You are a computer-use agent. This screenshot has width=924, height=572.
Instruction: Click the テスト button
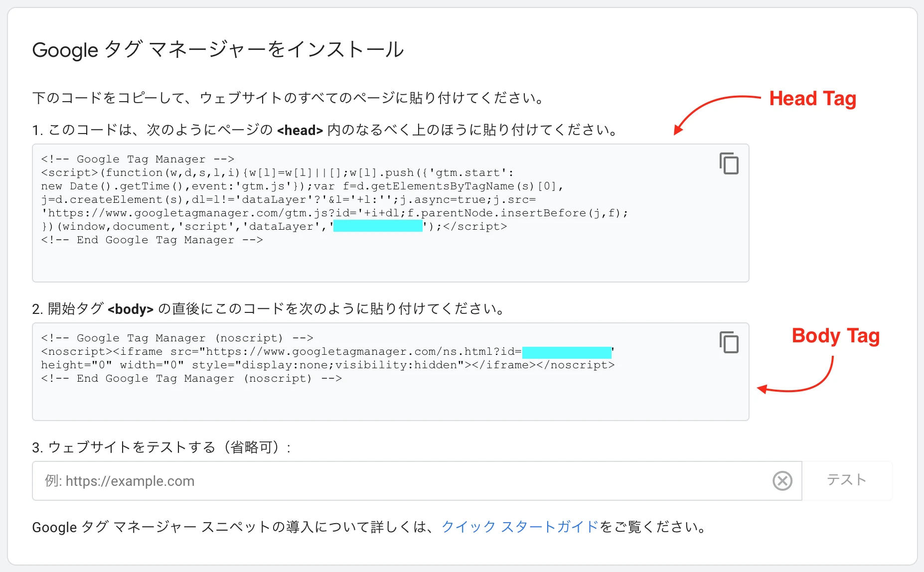pyautogui.click(x=847, y=480)
